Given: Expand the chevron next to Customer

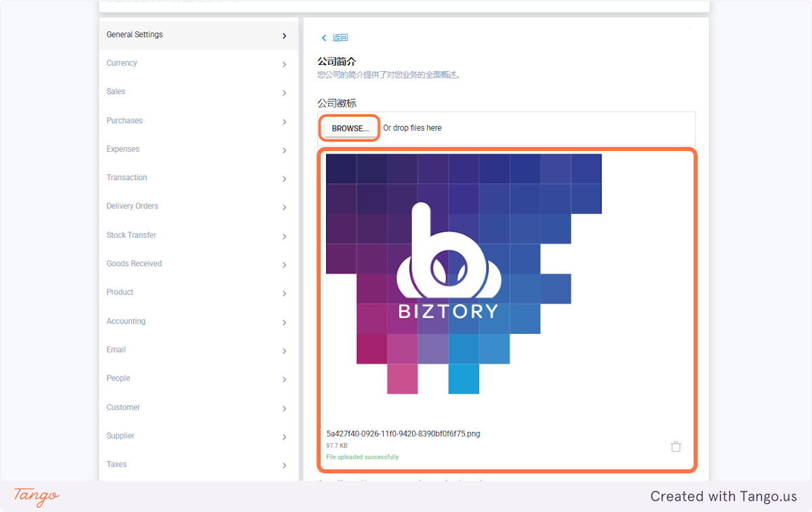Looking at the screenshot, I should (284, 408).
